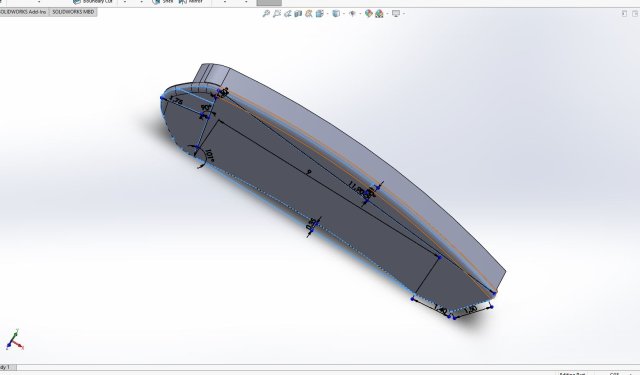
Task: Switch to the SOLIDWORKS Add-Ins tab
Action: [x=24, y=12]
